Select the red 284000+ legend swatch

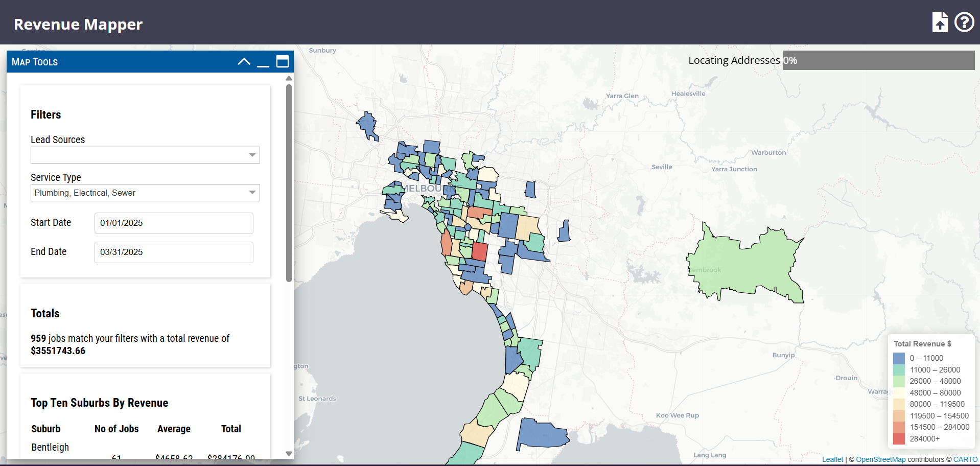coord(899,438)
